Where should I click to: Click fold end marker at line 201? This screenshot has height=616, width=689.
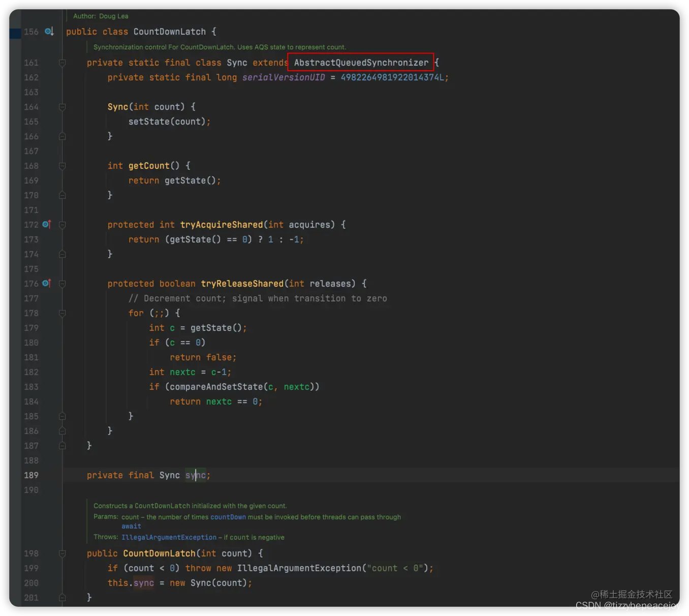coord(62,598)
